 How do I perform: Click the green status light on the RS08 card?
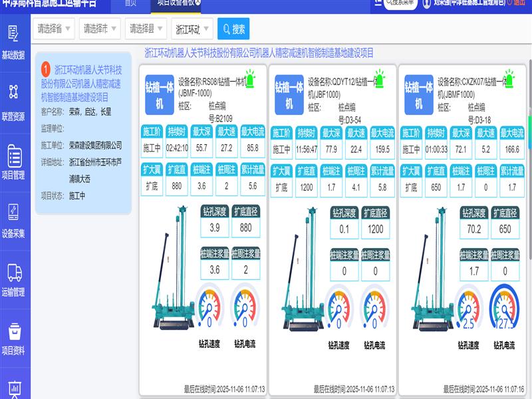pyautogui.click(x=250, y=76)
